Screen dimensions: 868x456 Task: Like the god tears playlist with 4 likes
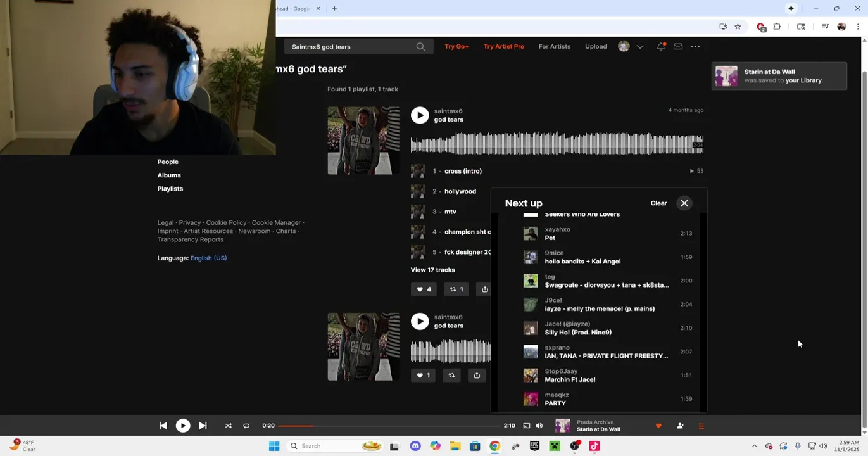pyautogui.click(x=424, y=289)
